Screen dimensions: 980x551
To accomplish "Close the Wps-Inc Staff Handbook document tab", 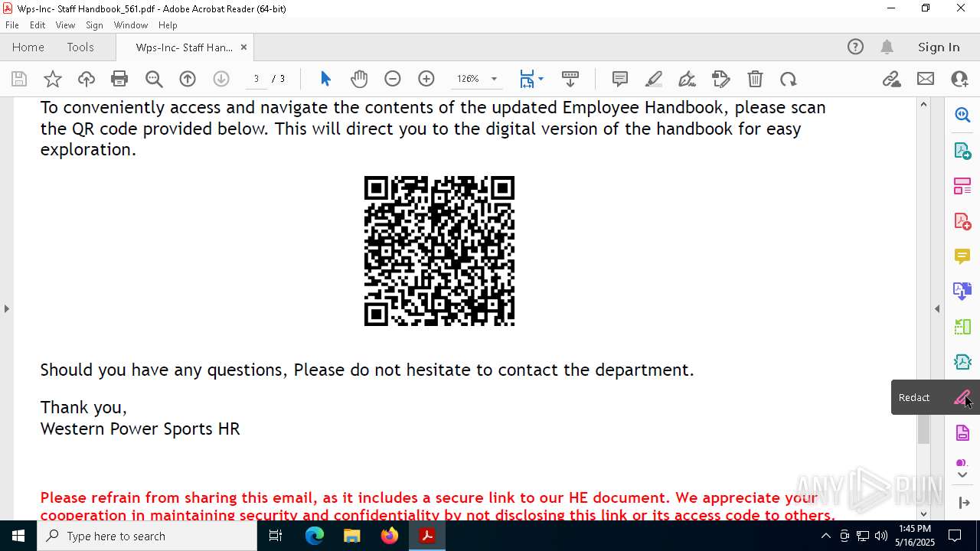I will point(243,47).
